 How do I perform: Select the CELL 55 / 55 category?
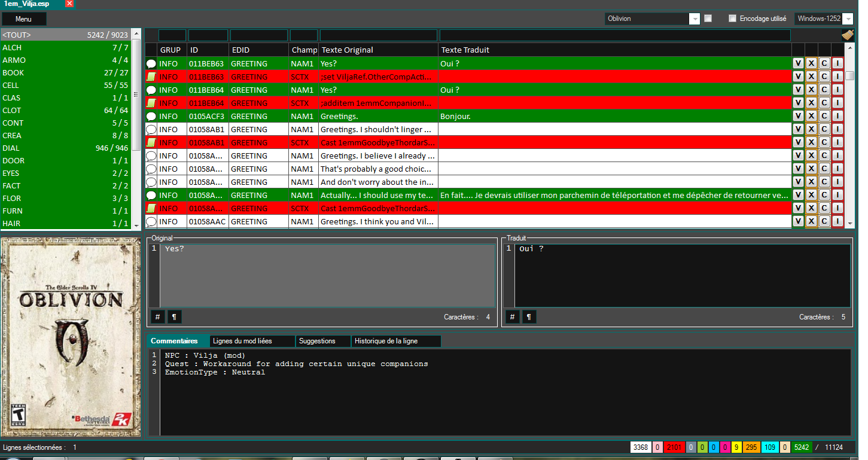[65, 85]
